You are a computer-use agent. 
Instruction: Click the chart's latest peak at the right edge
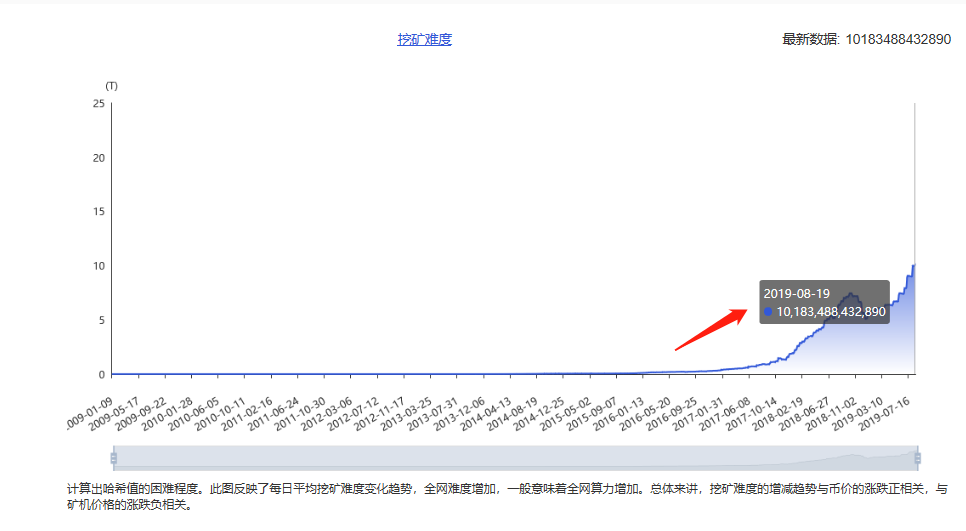coord(913,267)
